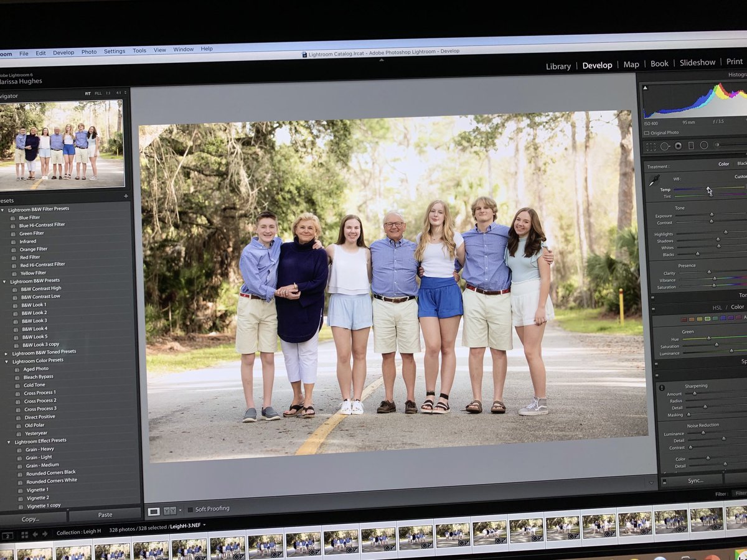This screenshot has width=747, height=560.
Task: Collapse Lightroom B&W Presets folder
Action: tap(5, 281)
